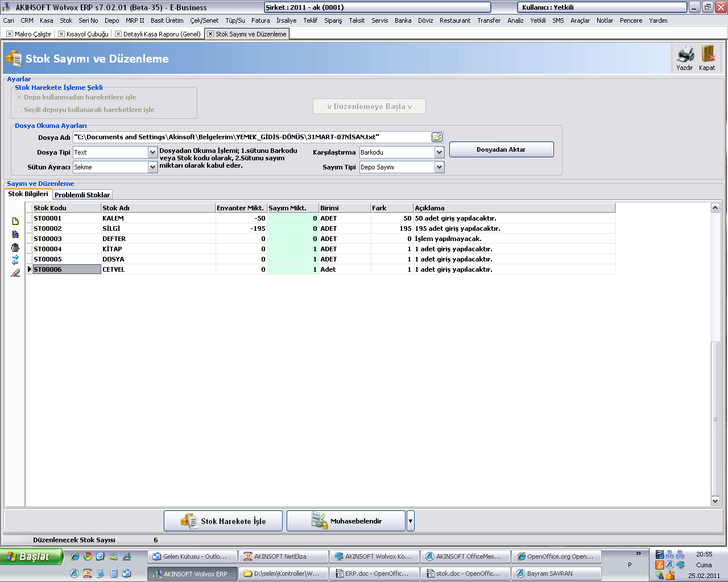Click Sayım Mikt. cell of KİTAP row
The height and width of the screenshot is (582, 728).
[293, 249]
